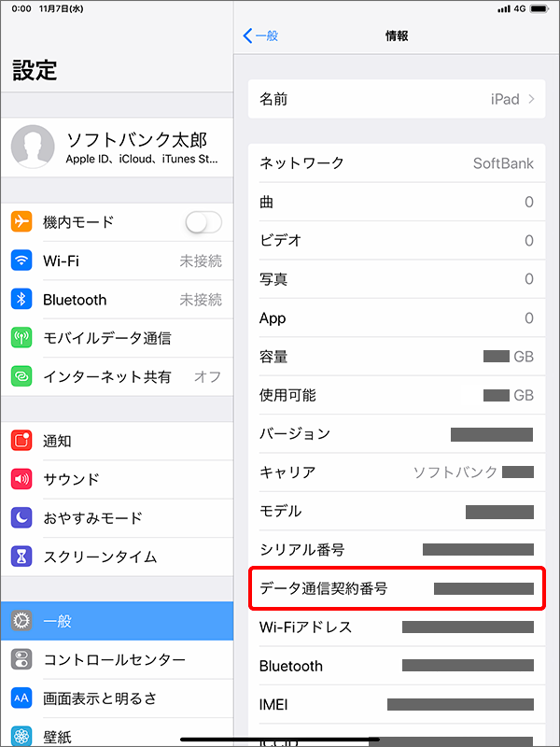This screenshot has height=747, width=560.
Task: Toggle the 機内モード switch
Action: pos(203,222)
